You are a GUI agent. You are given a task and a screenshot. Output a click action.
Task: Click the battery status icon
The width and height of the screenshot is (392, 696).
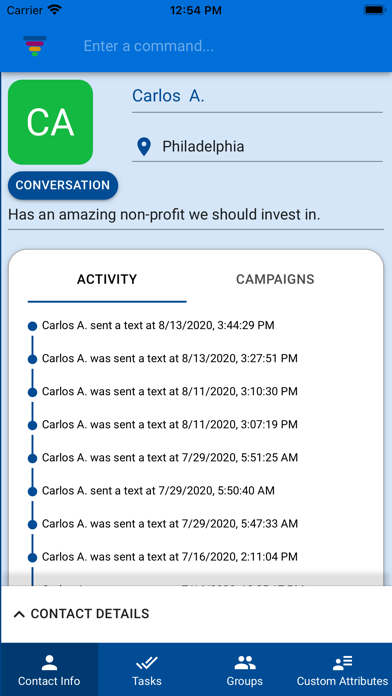[x=375, y=10]
